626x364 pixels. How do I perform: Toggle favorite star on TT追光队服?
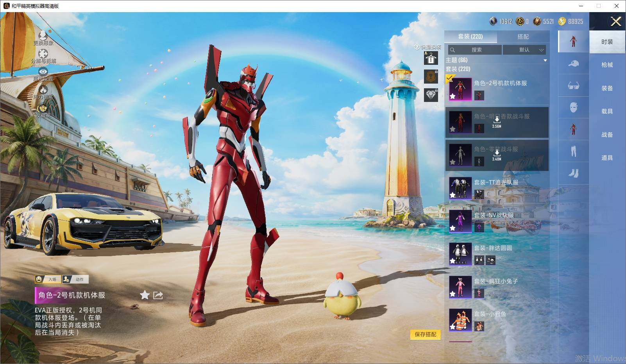click(453, 195)
